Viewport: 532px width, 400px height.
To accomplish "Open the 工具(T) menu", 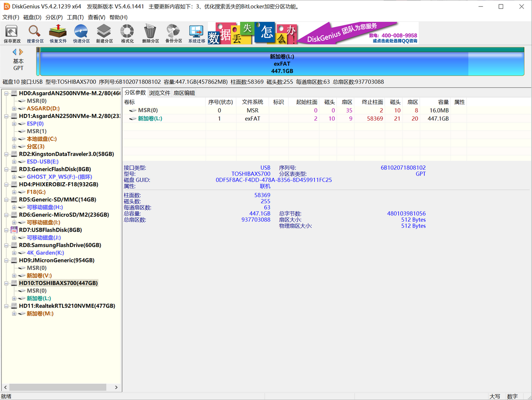I will pyautogui.click(x=75, y=17).
